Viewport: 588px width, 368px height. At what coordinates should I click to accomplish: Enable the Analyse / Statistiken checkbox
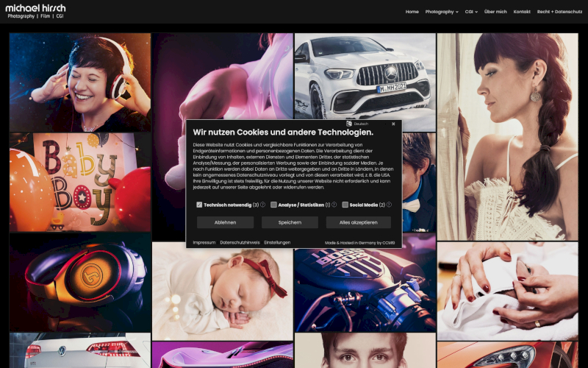pos(273,205)
